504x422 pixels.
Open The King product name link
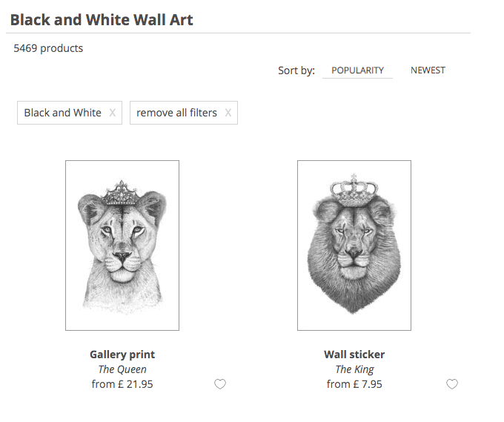tap(354, 369)
